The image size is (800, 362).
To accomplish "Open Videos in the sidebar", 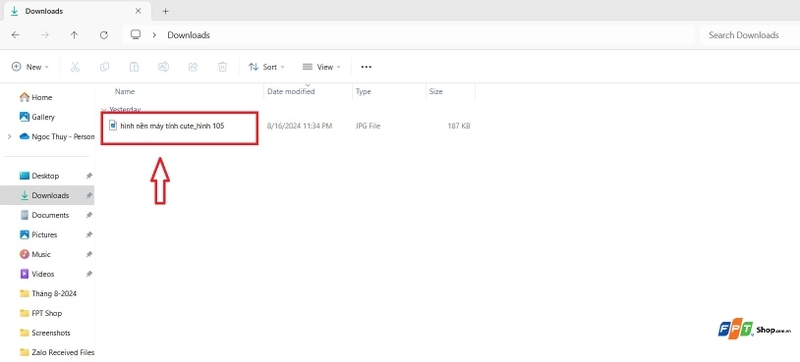I will 43,274.
